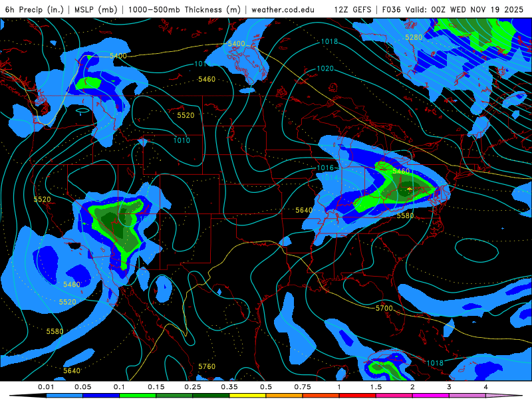532x399 pixels.
Task: Click the "5640" label over Missouri
Action: pos(304,210)
